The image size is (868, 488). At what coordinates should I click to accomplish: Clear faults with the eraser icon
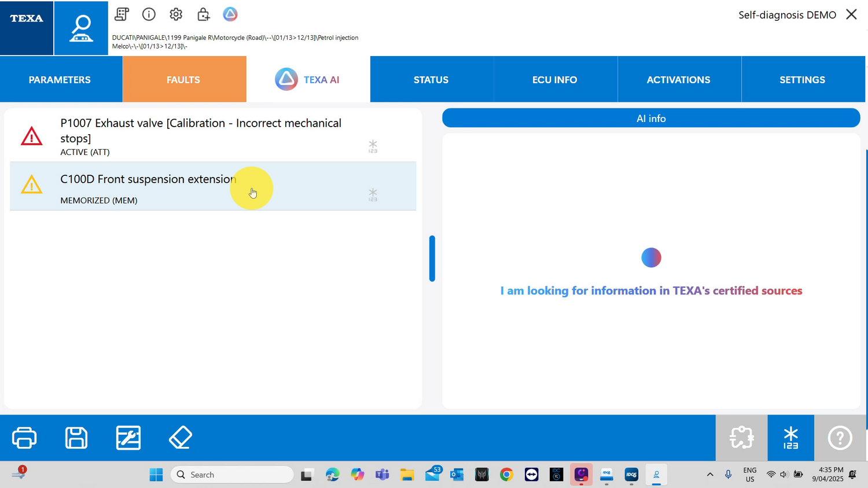point(181,438)
